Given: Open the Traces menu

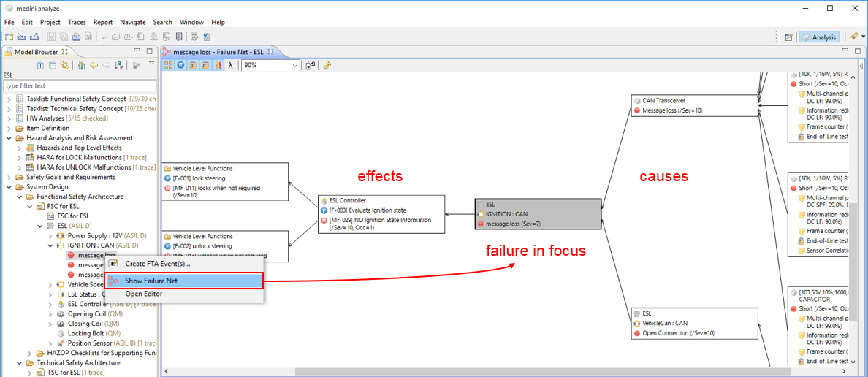Looking at the screenshot, I should click(77, 22).
